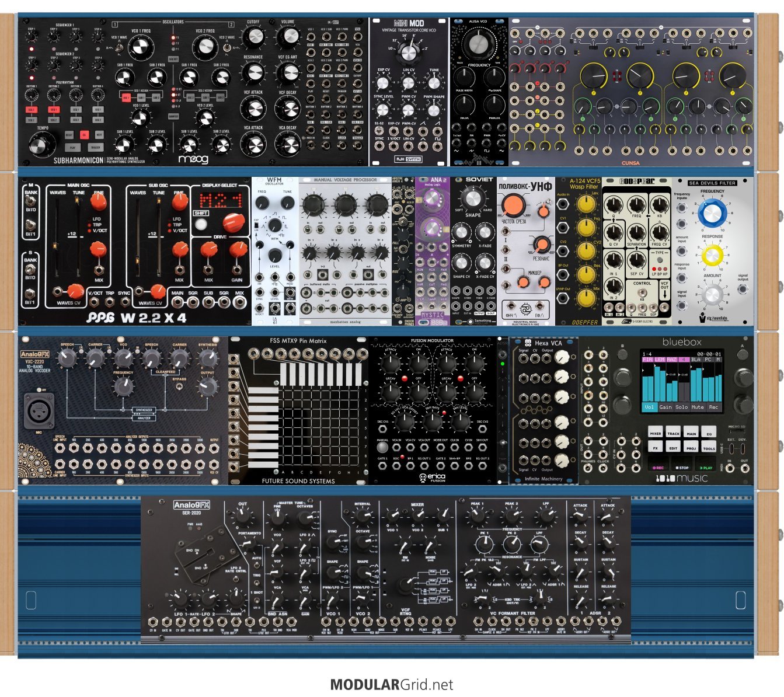Select the CUNSA filter module

pos(631,92)
